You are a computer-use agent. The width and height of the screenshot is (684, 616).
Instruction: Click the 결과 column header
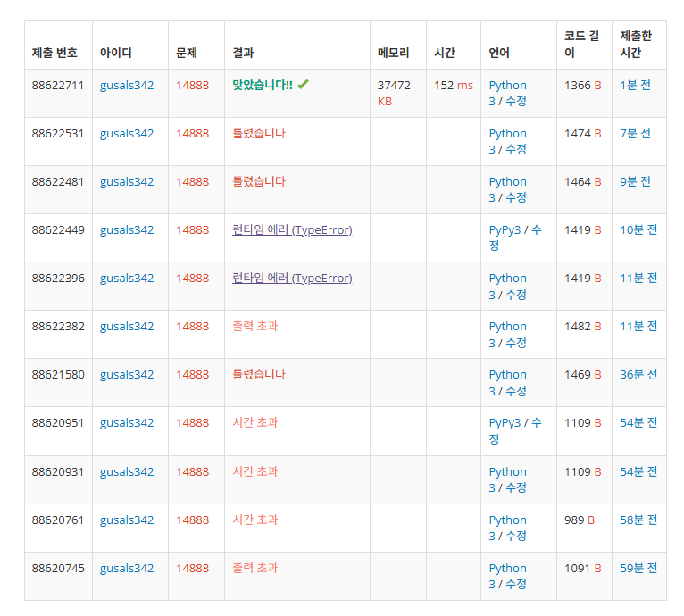pyautogui.click(x=243, y=53)
